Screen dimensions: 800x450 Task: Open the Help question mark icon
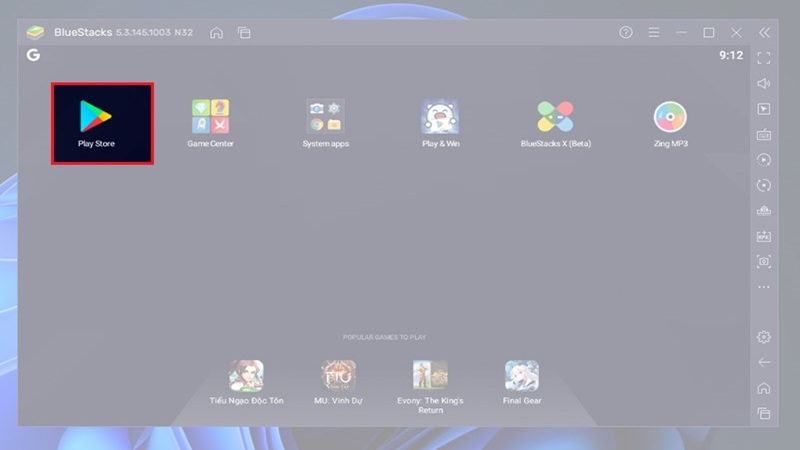626,32
